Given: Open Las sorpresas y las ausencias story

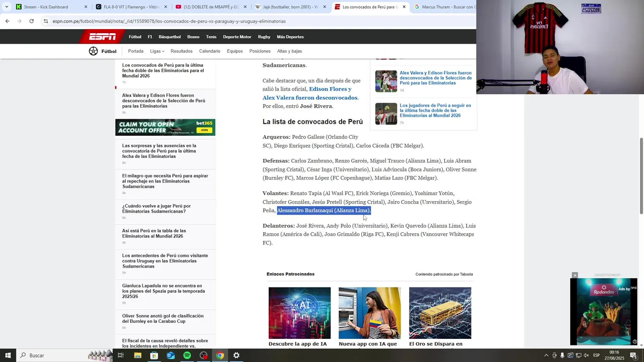Looking at the screenshot, I should 159,151.
